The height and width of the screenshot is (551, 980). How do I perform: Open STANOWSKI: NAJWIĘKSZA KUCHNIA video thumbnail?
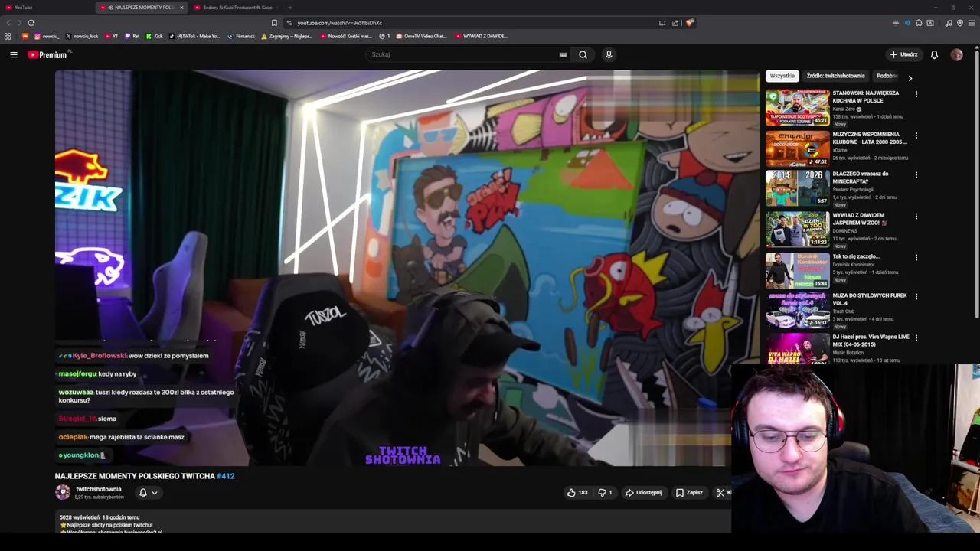797,108
